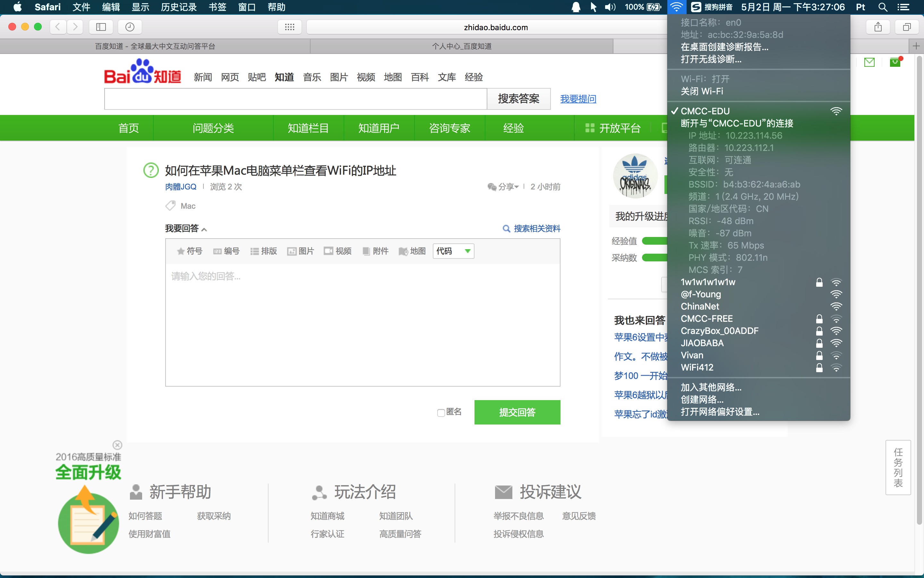924x578 pixels.
Task: Insert video with 视频 tool
Action: point(338,251)
